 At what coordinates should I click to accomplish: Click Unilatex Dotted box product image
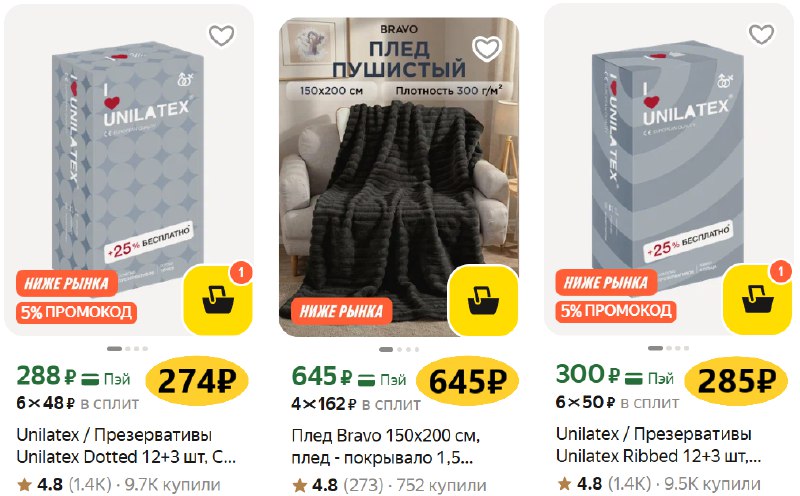[129, 165]
